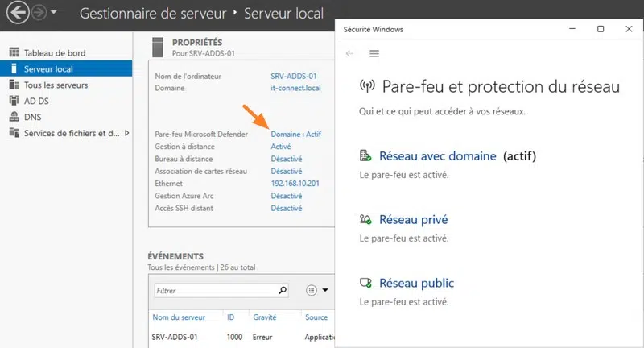Image resolution: width=644 pixels, height=348 pixels.
Task: Click the Serveur local icon
Action: tap(14, 68)
